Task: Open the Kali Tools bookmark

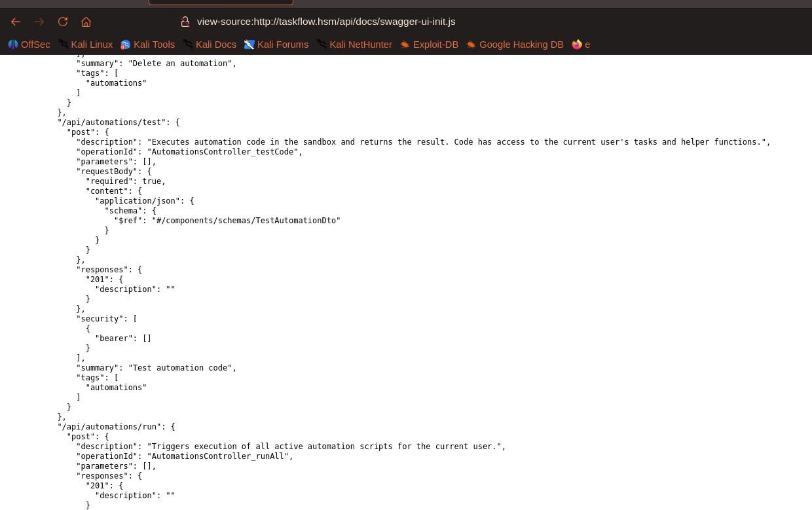Action: (147, 45)
